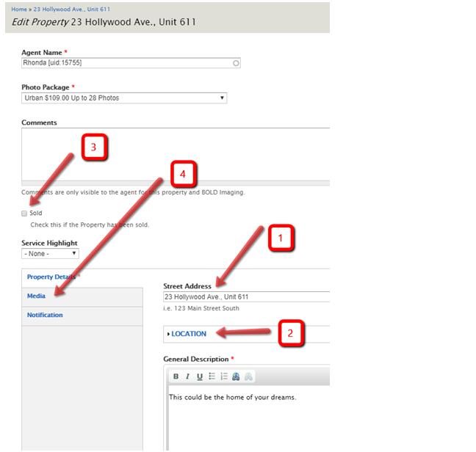The width and height of the screenshot is (476, 452).
Task: Click the Unlink icon in editor toolbar
Action: (x=248, y=376)
